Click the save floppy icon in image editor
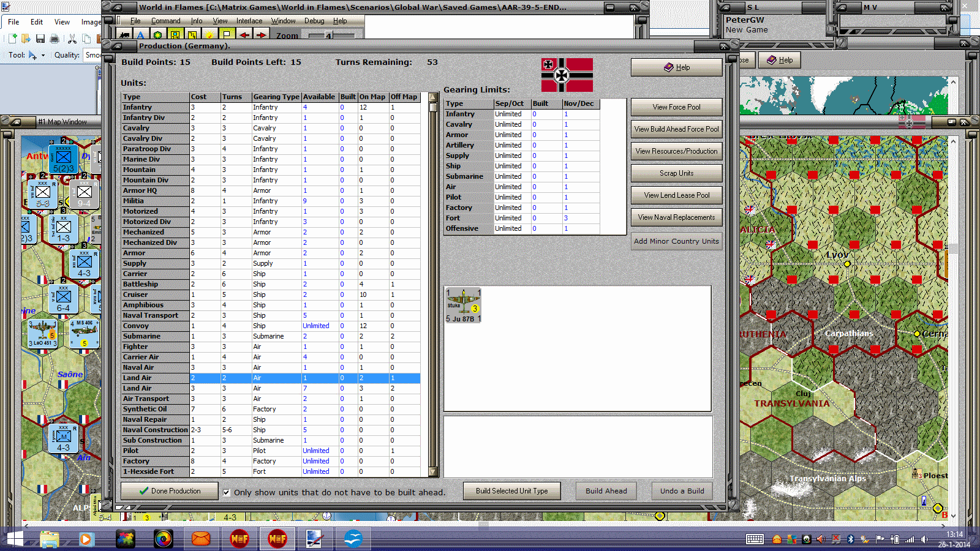Screen dimensions: 980x551 tap(40, 39)
